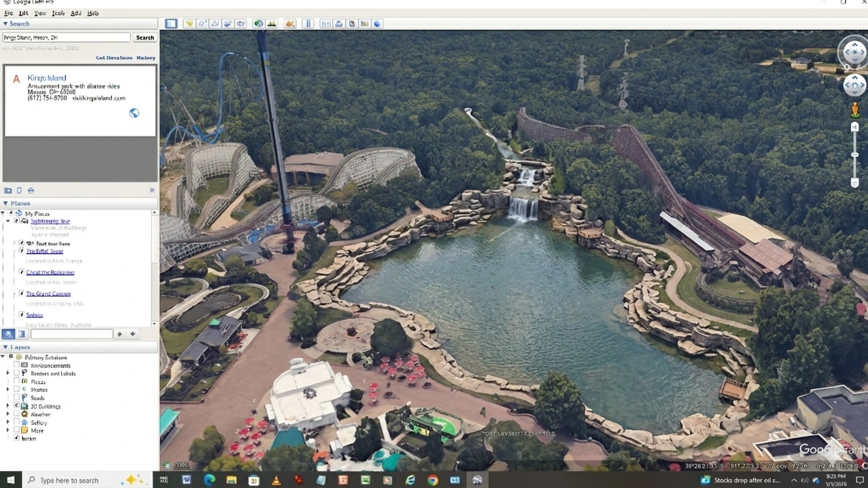This screenshot has width=868, height=488.
Task: Click the zoom slider on the map
Action: (x=855, y=155)
